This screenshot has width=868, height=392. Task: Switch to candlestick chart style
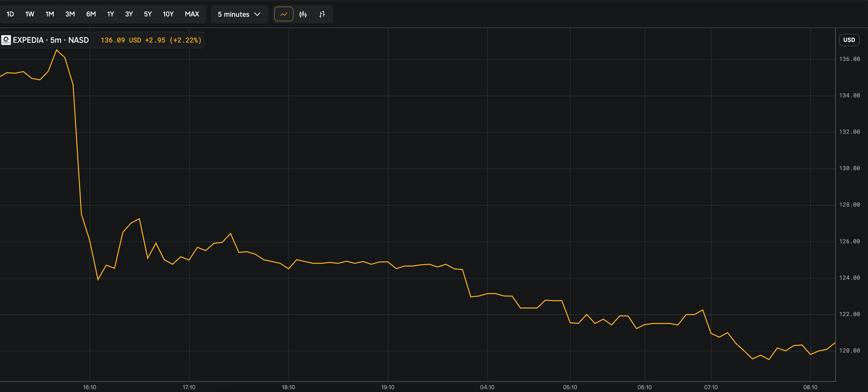303,14
